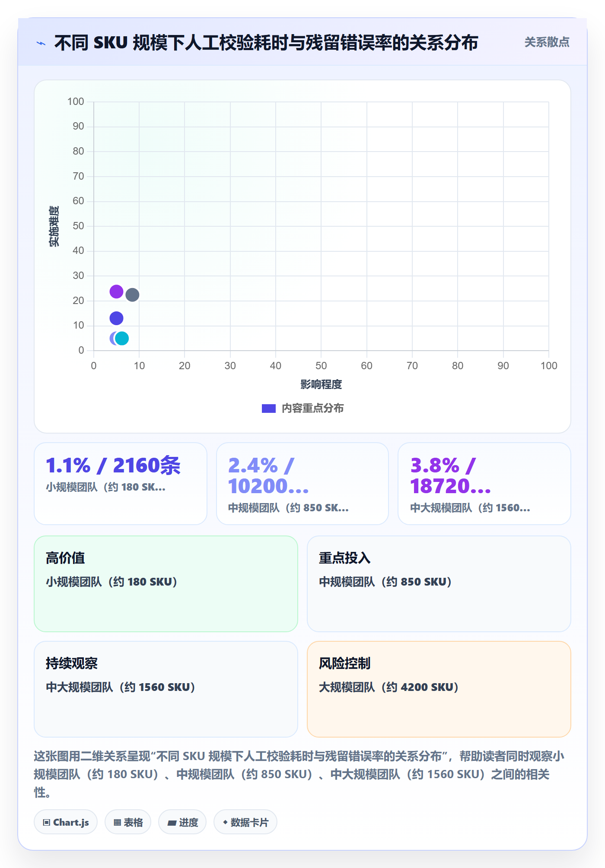Click the lightning bolt icon beside the title
Image resolution: width=605 pixels, height=868 pixels.
point(41,43)
